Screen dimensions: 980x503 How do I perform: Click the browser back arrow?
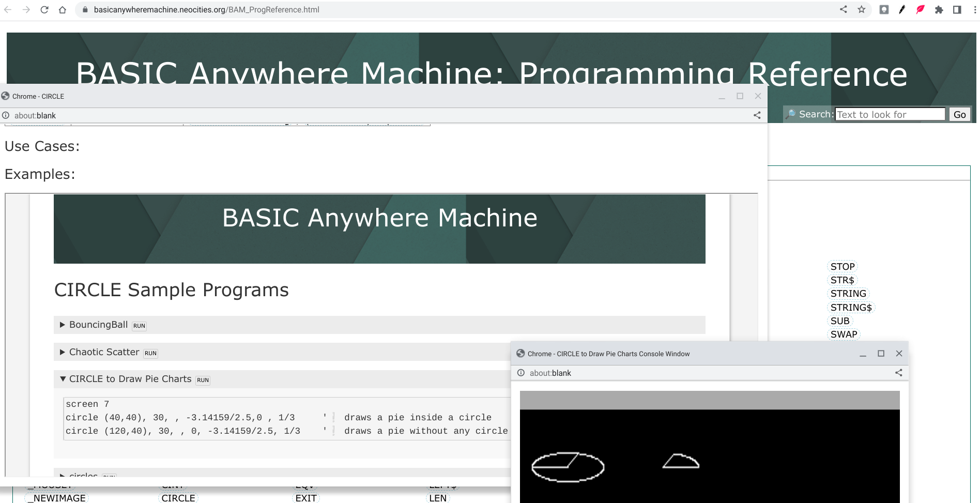point(8,10)
